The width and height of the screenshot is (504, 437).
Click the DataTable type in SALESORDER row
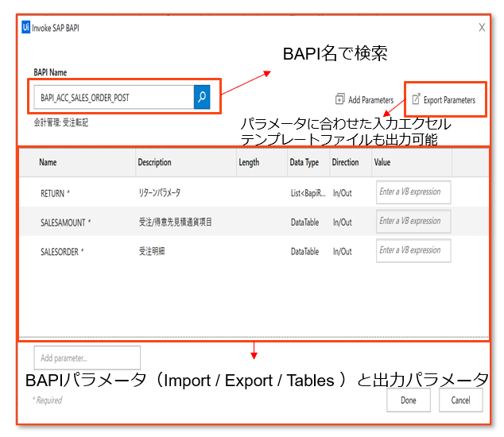[x=304, y=252]
